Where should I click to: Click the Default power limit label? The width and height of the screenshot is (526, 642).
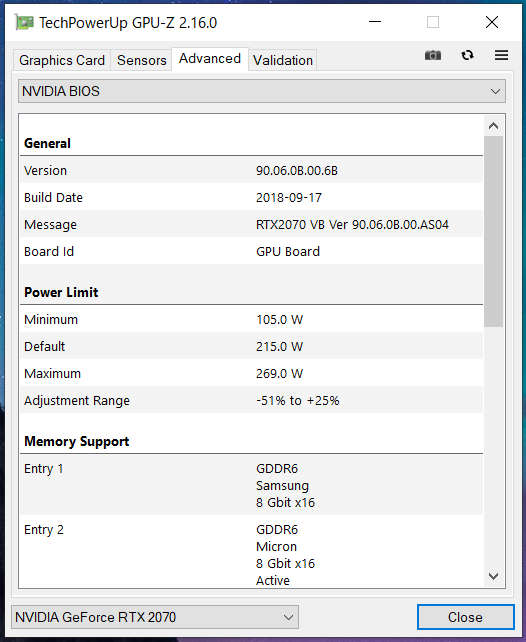pyautogui.click(x=44, y=346)
